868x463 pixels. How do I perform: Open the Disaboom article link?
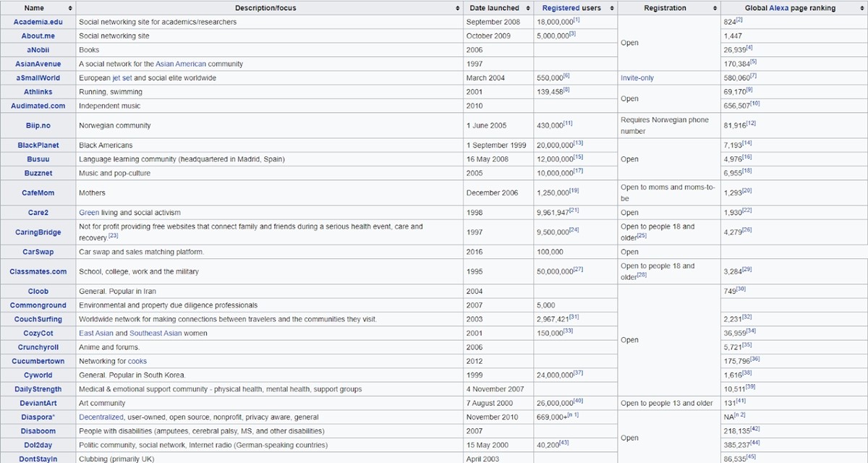click(x=38, y=431)
